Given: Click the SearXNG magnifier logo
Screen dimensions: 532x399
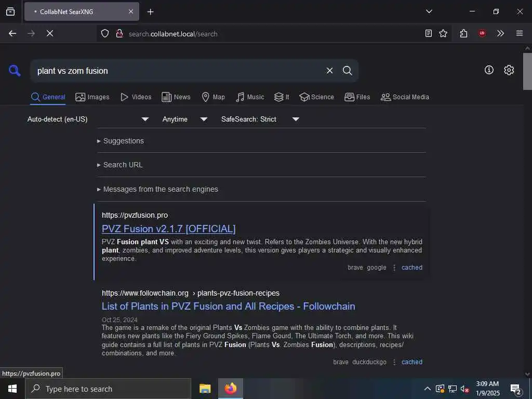Looking at the screenshot, I should coord(15,71).
